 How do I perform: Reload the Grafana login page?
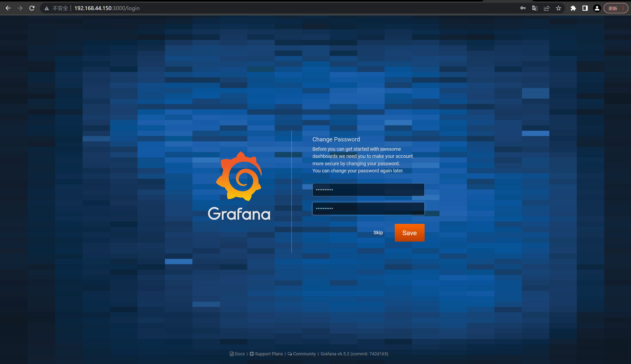pyautogui.click(x=32, y=8)
